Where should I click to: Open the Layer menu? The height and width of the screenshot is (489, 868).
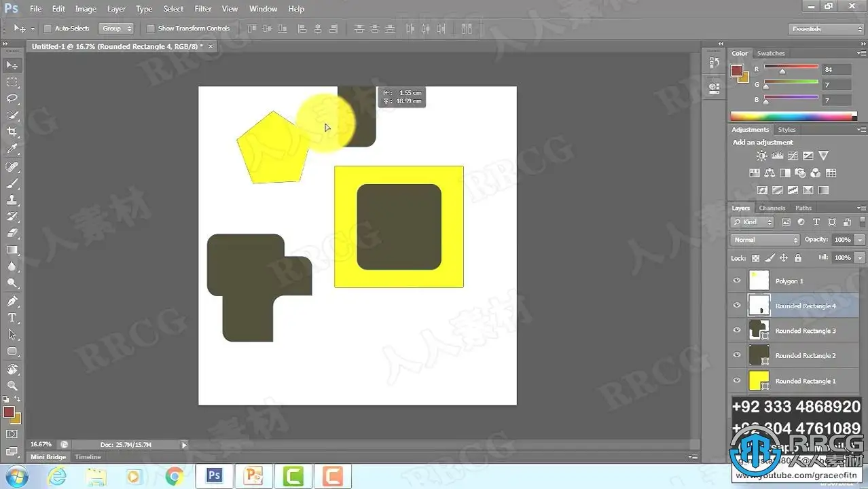coord(116,9)
